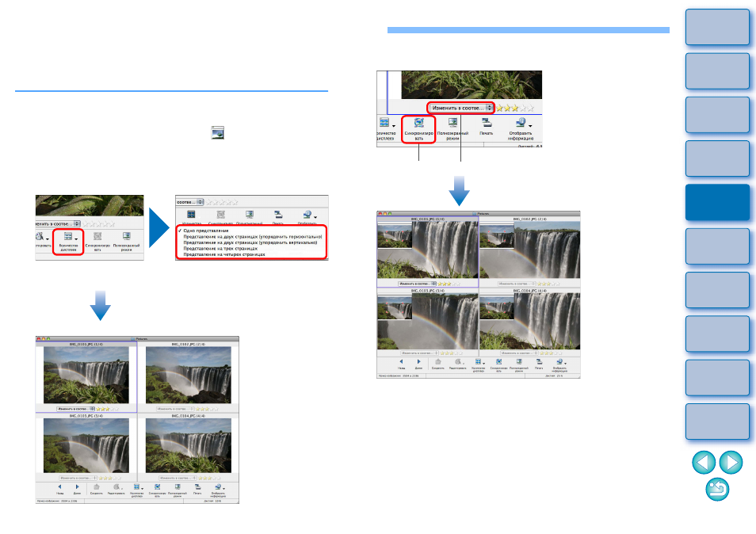Click Синхронизировать icon in bottom-left four-pane window
The image size is (756, 534).
[157, 486]
